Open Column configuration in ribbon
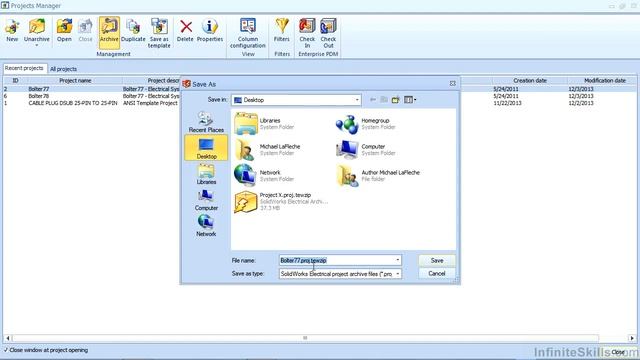Image resolution: width=640 pixels, height=360 pixels. [248, 33]
